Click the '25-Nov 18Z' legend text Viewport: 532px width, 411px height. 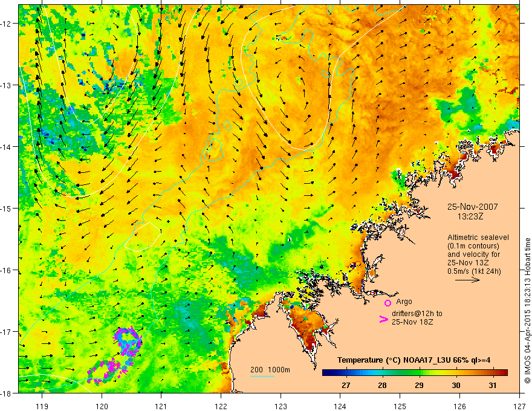[x=412, y=322]
